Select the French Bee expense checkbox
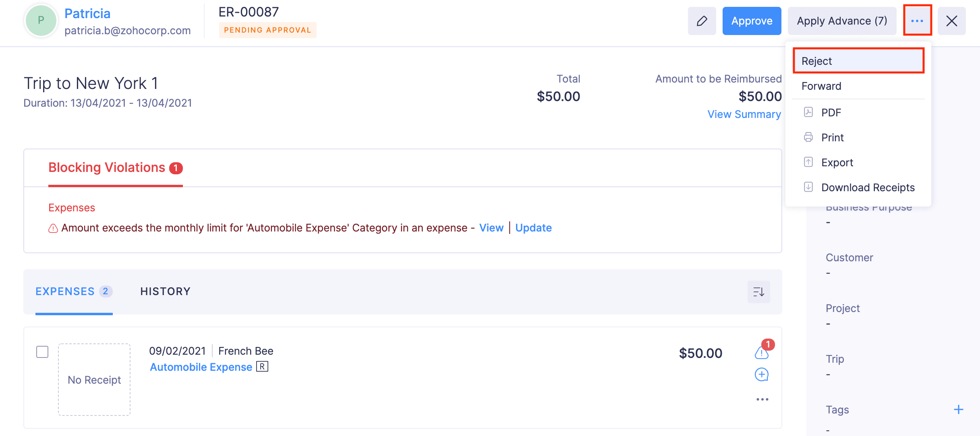 [x=42, y=352]
